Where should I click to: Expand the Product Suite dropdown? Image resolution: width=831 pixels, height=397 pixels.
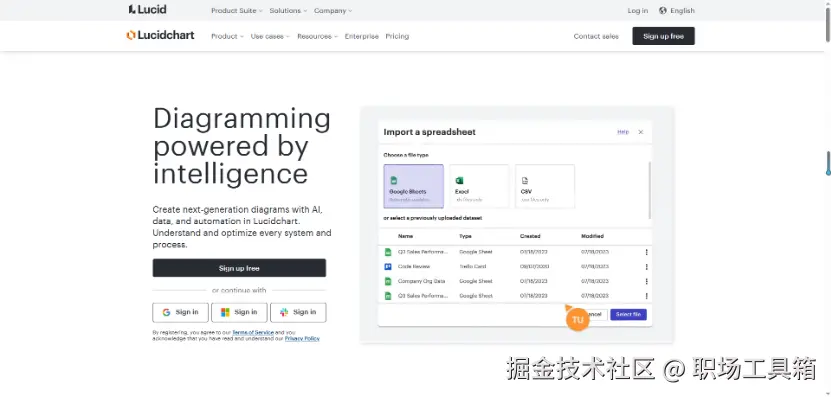(237, 11)
